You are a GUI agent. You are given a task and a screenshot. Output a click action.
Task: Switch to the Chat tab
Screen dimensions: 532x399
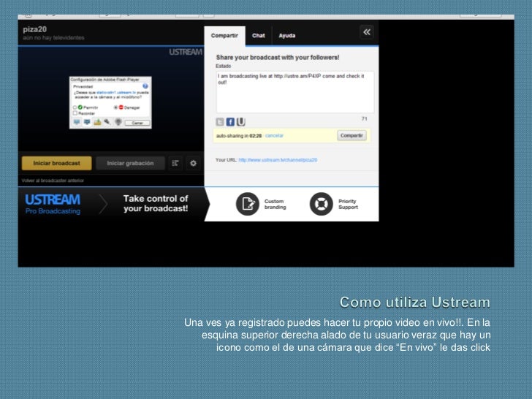point(259,36)
